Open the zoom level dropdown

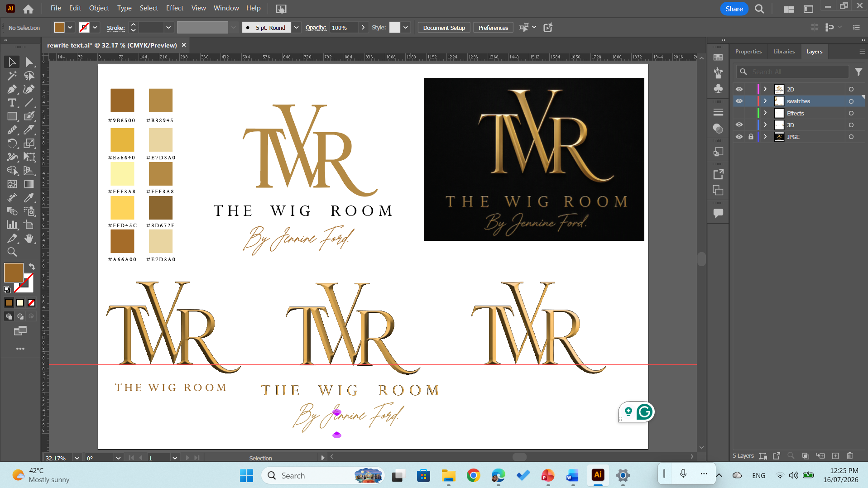(77, 458)
